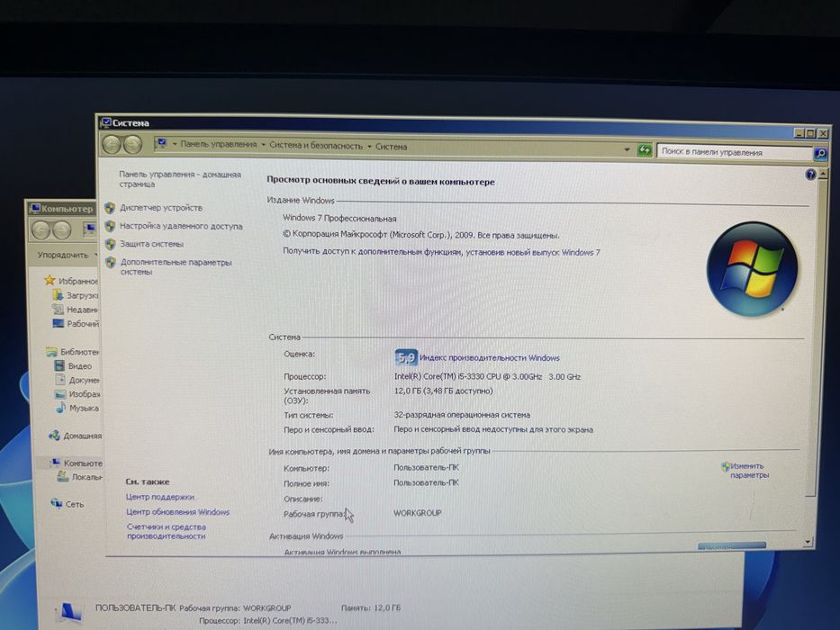This screenshot has width=840, height=630.
Task: Click the green refresh icon beside address bar
Action: tap(644, 150)
